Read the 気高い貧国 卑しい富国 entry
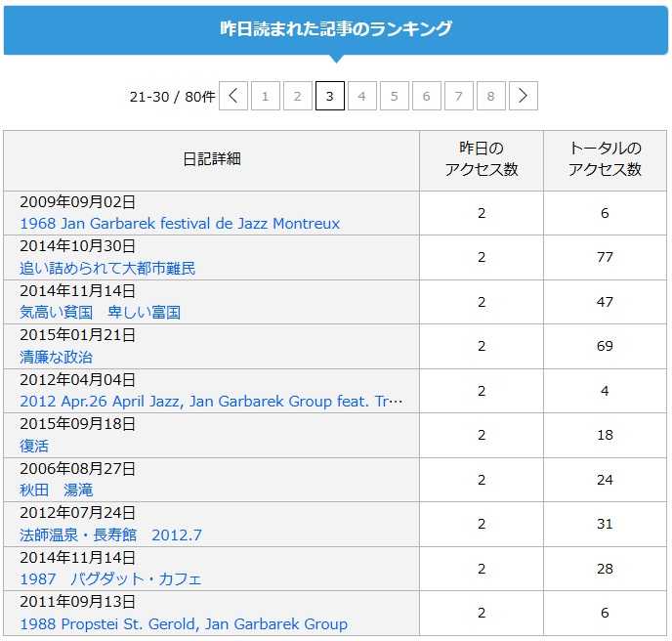 [100, 313]
